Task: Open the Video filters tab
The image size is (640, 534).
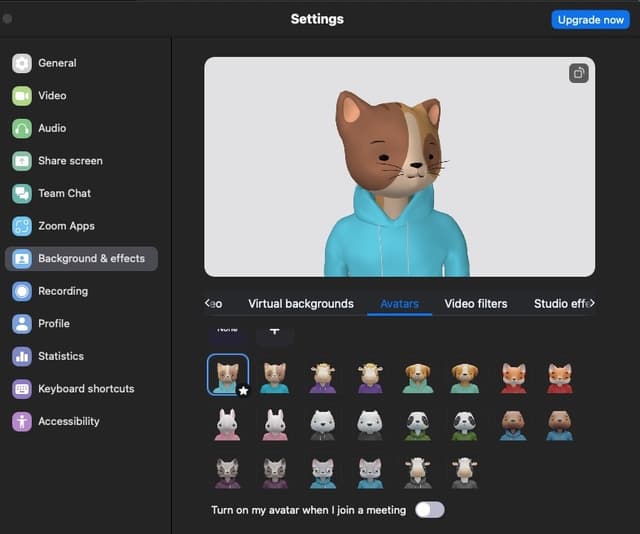Action: (x=475, y=304)
